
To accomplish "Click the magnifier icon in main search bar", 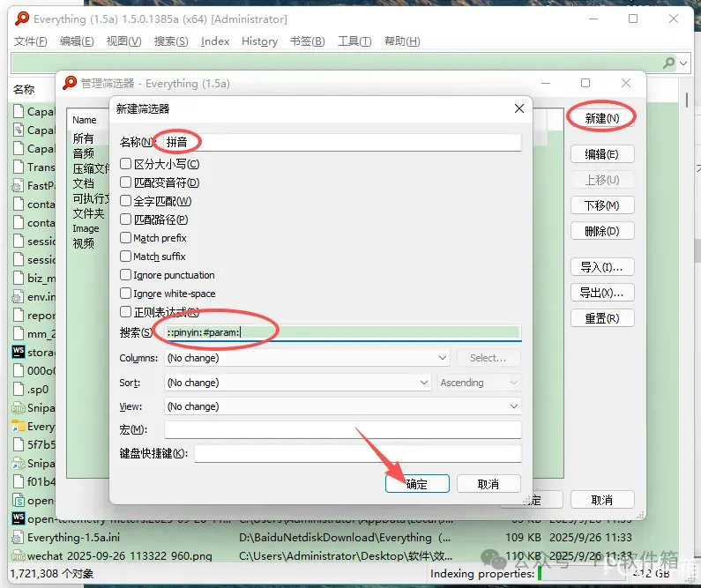I will [668, 63].
